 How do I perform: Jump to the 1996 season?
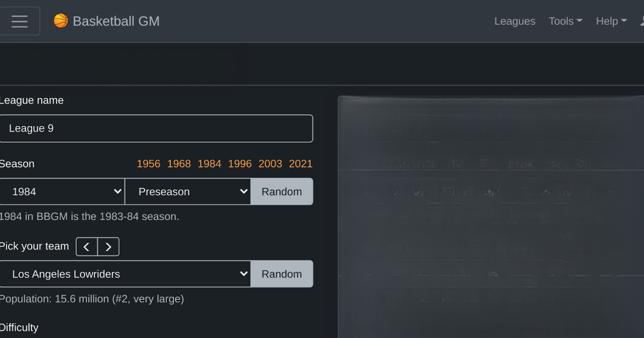(240, 164)
